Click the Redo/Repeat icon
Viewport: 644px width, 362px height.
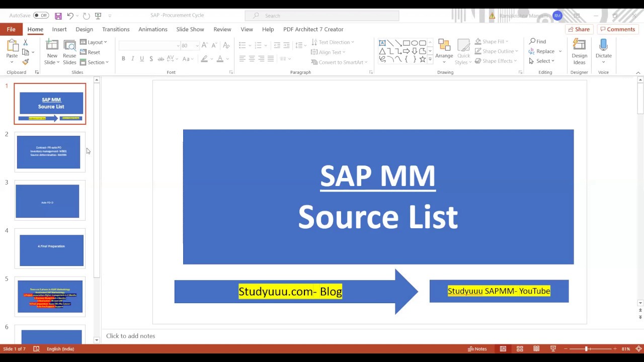point(86,16)
